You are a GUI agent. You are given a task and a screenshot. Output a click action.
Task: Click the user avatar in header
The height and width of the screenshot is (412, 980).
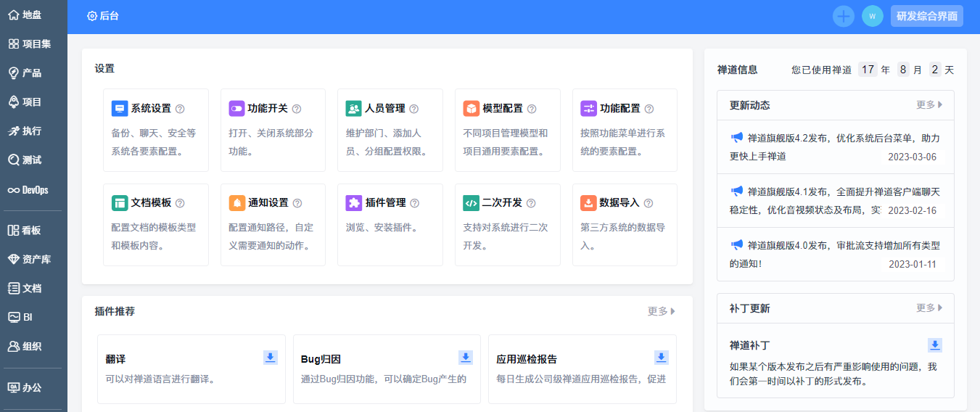click(x=873, y=16)
